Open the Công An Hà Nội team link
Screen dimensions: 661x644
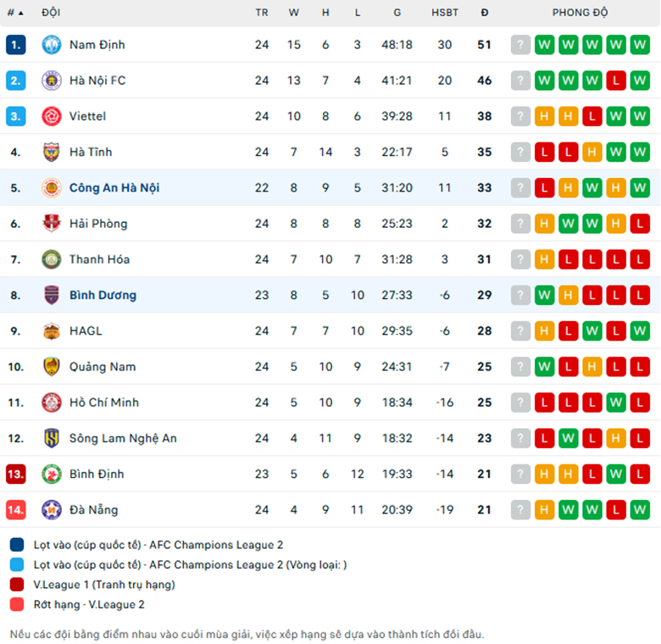(x=114, y=188)
